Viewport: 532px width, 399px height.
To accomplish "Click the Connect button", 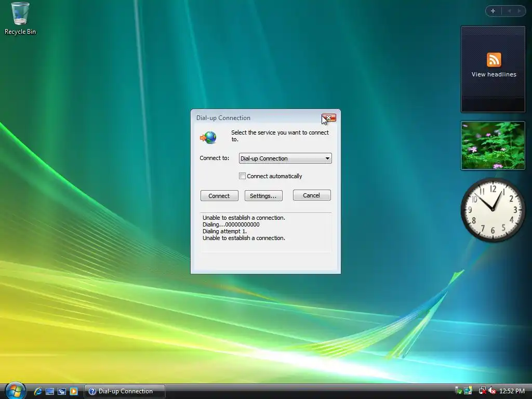I will coord(219,196).
